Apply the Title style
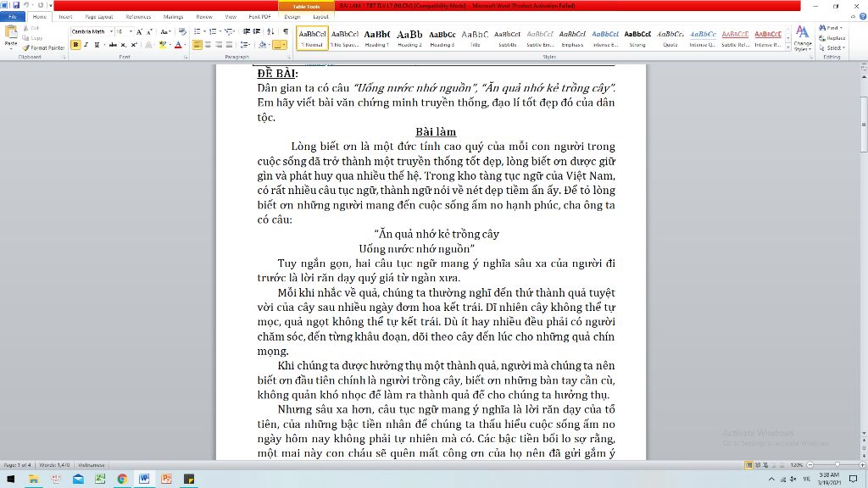Image resolution: width=868 pixels, height=488 pixels. click(x=475, y=37)
